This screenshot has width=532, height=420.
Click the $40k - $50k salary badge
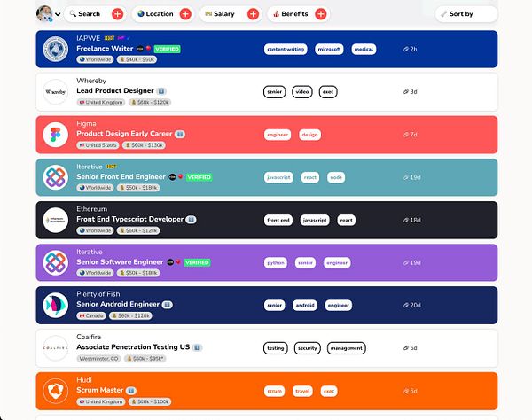pyautogui.click(x=137, y=59)
